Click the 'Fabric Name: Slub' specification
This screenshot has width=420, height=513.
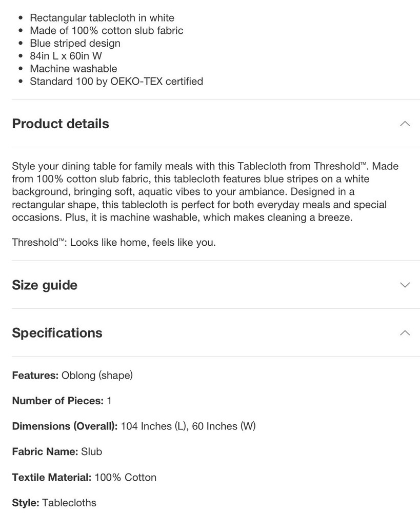[57, 451]
